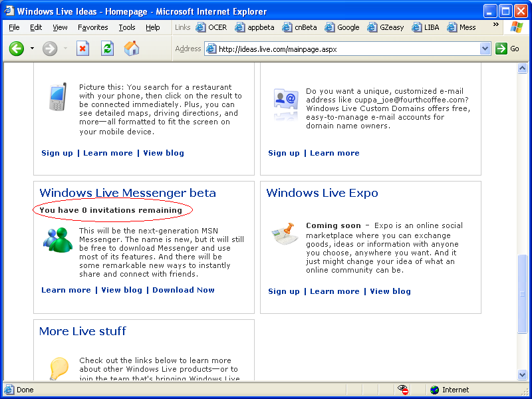532x399 pixels.
Task: Expand the Links bar overflow chevron
Action: 495,25
